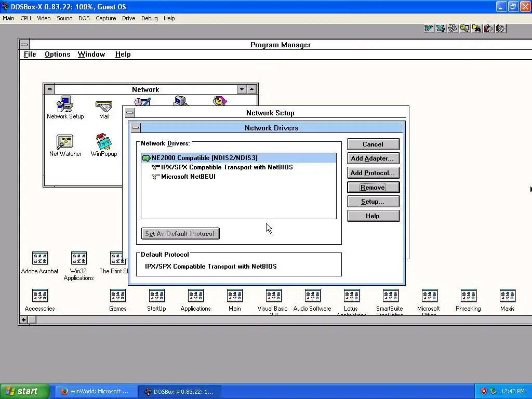Launch the Net Watcher icon
This screenshot has width=532, height=399.
coord(65,145)
